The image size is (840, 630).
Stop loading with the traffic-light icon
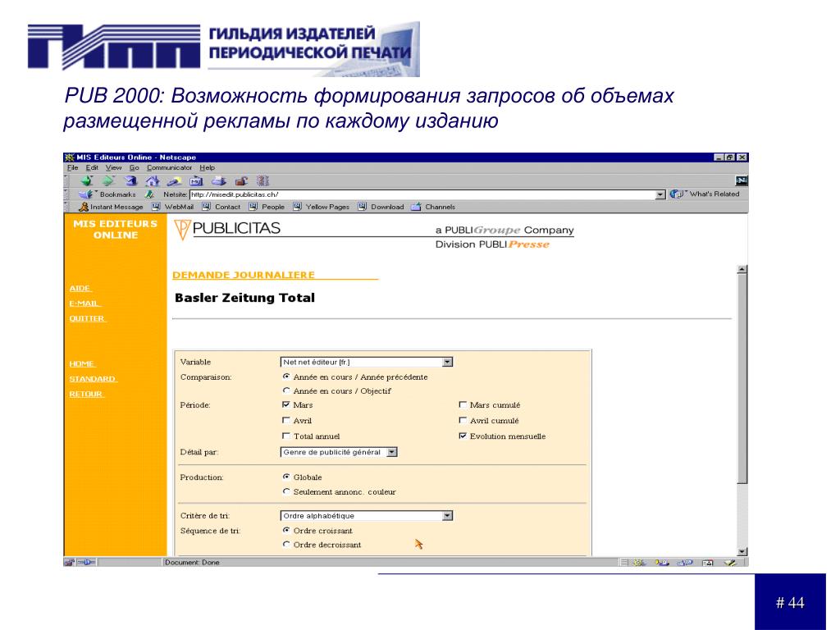(262, 181)
